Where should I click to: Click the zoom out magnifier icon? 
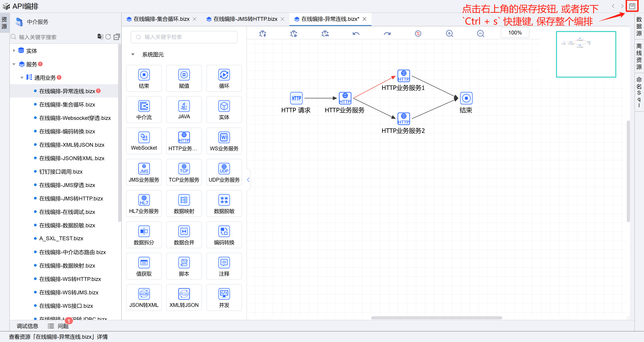click(x=480, y=34)
